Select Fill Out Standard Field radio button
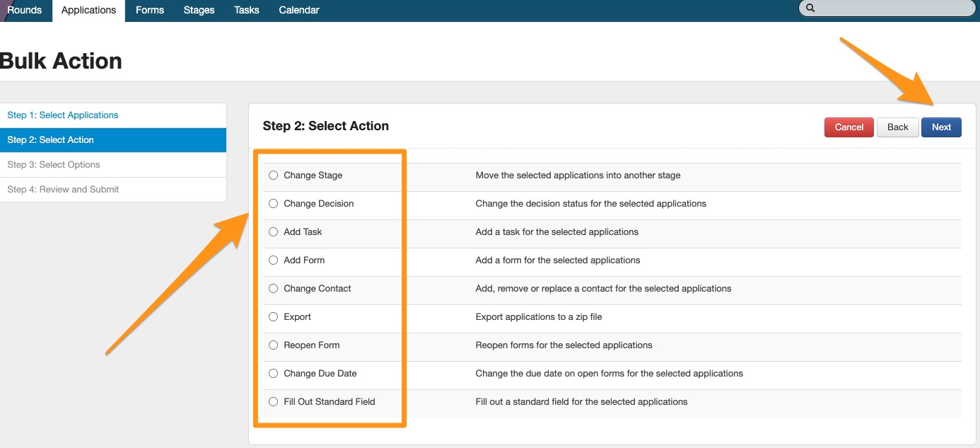 pos(274,402)
